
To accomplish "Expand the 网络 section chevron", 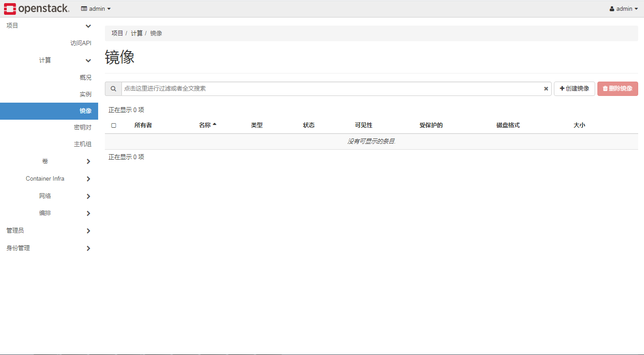I will click(x=88, y=196).
